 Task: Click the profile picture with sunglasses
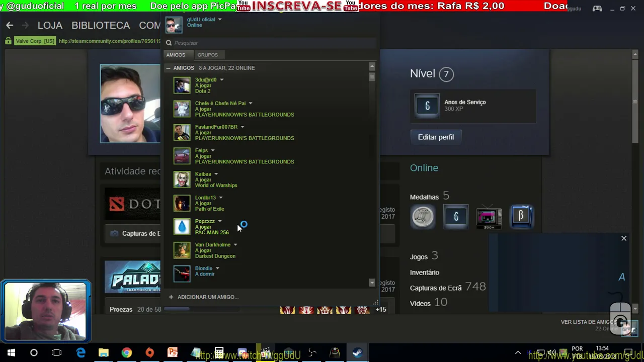130,104
